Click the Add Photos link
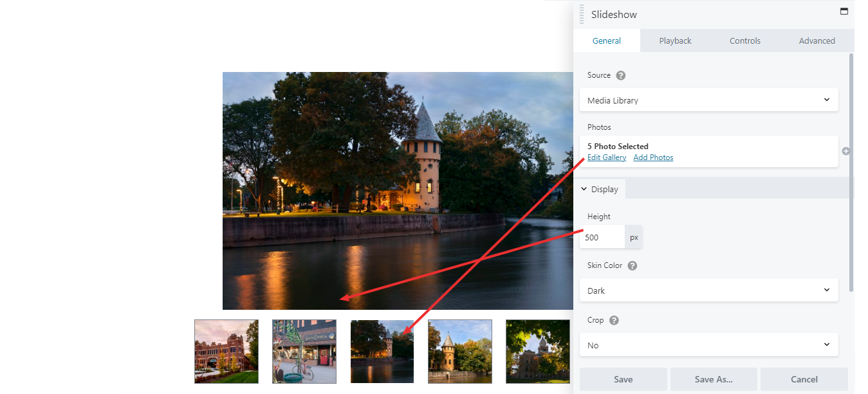The height and width of the screenshot is (394, 868). (x=653, y=157)
